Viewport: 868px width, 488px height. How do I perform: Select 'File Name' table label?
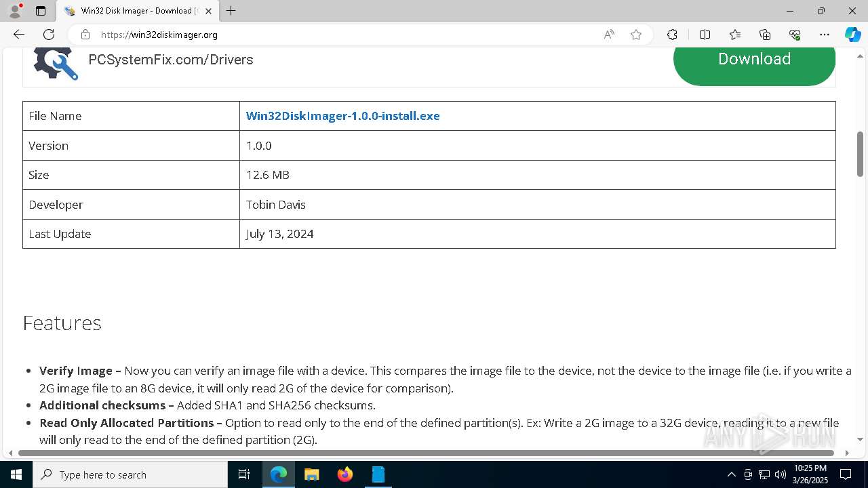55,116
